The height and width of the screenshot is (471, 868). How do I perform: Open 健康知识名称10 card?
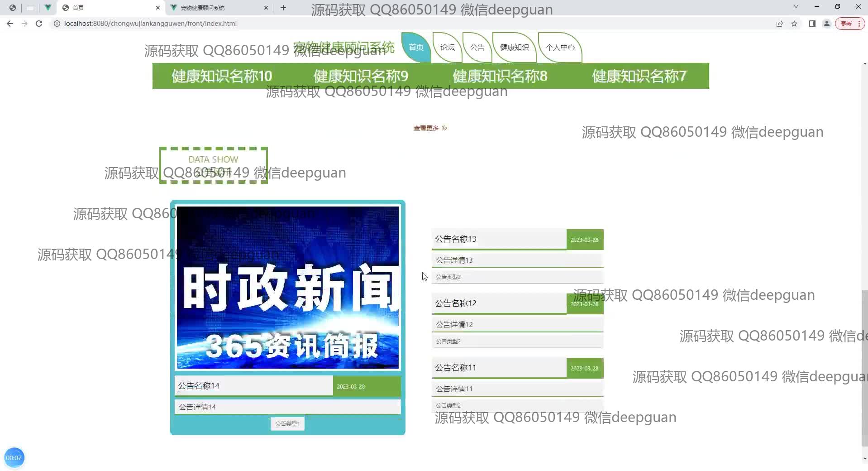(222, 76)
